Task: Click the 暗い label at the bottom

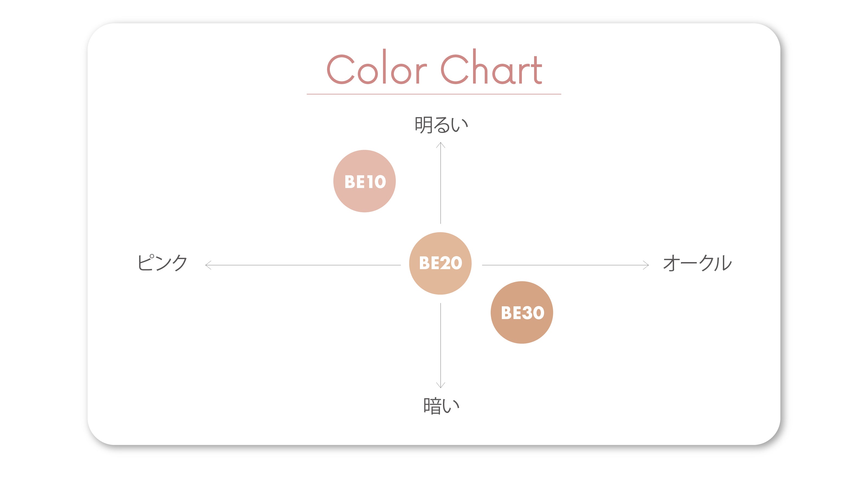Action: (x=441, y=406)
